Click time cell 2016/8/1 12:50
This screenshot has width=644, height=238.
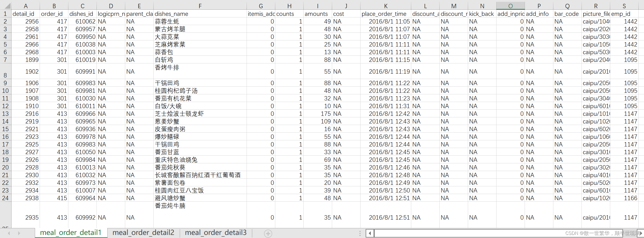pos(386,190)
